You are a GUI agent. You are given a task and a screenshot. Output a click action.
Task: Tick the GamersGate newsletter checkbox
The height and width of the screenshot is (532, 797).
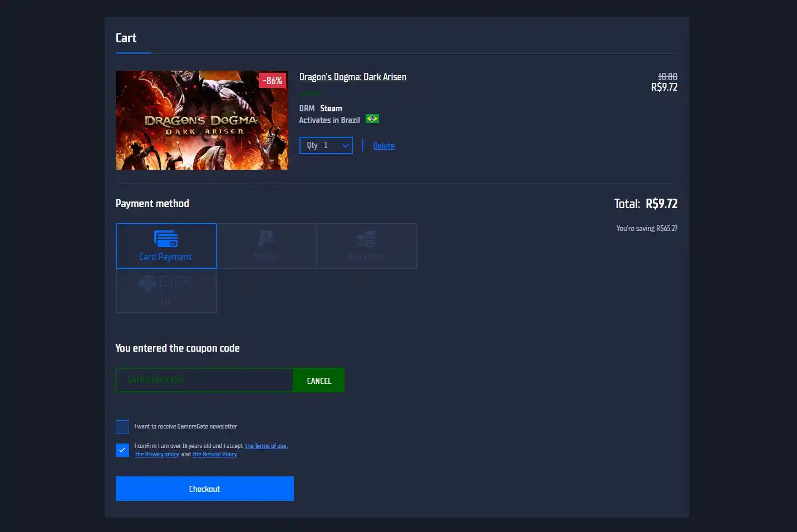point(122,427)
